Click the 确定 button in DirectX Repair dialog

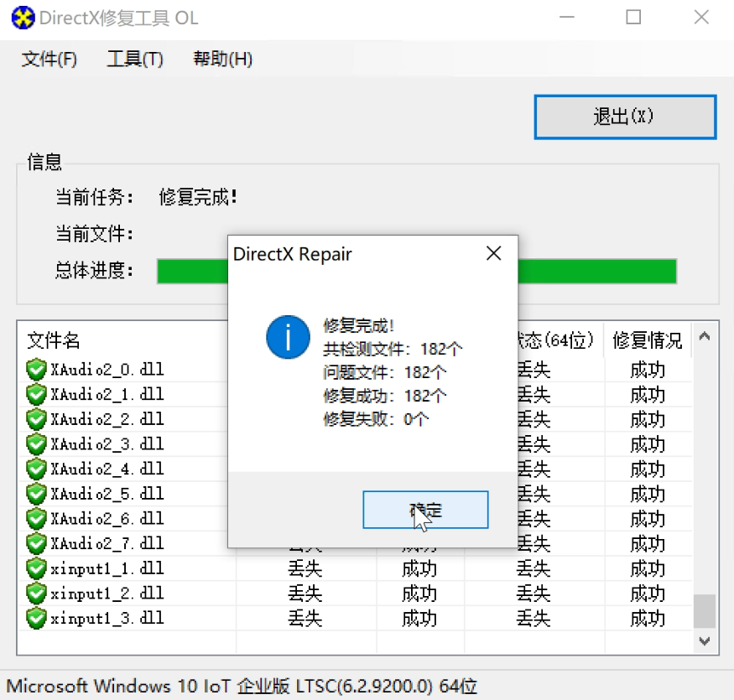[425, 510]
